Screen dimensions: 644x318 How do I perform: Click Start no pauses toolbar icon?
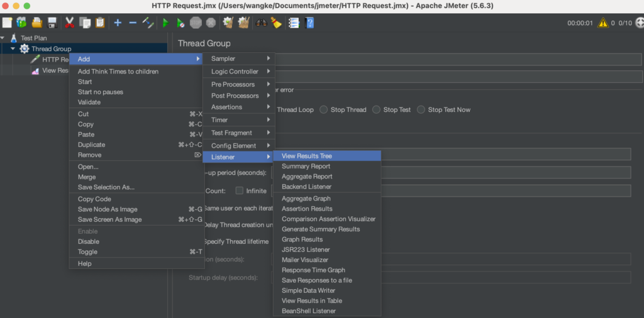pos(180,23)
